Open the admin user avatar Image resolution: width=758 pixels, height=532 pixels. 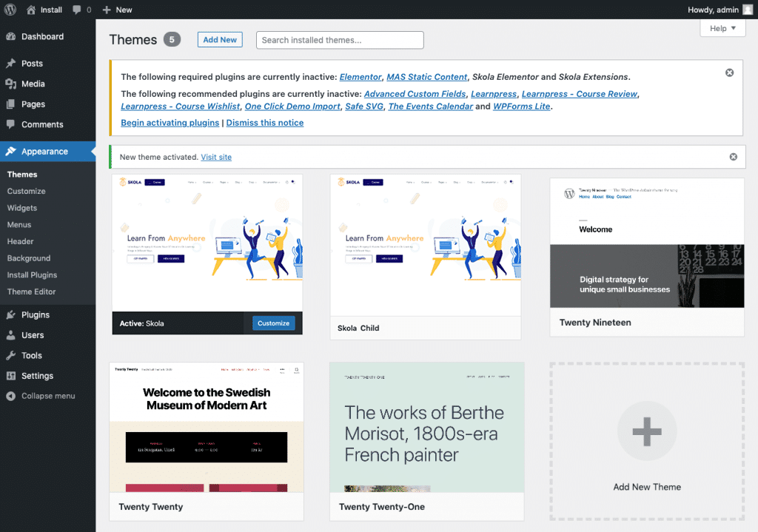click(x=748, y=10)
